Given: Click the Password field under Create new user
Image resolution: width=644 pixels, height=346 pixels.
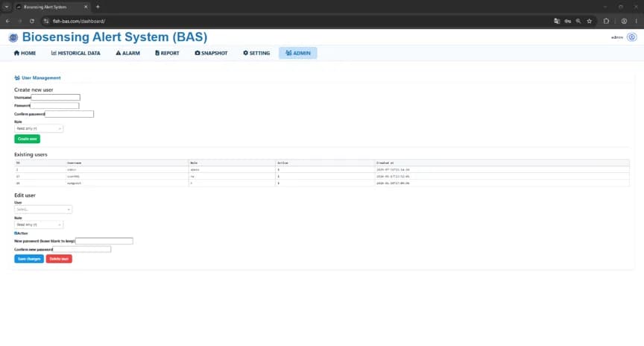Looking at the screenshot, I should tap(54, 106).
